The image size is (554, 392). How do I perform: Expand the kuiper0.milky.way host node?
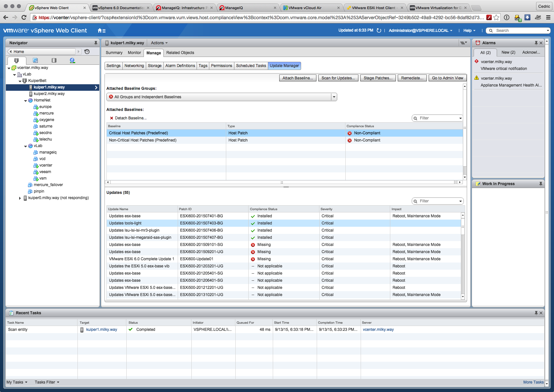pos(20,198)
